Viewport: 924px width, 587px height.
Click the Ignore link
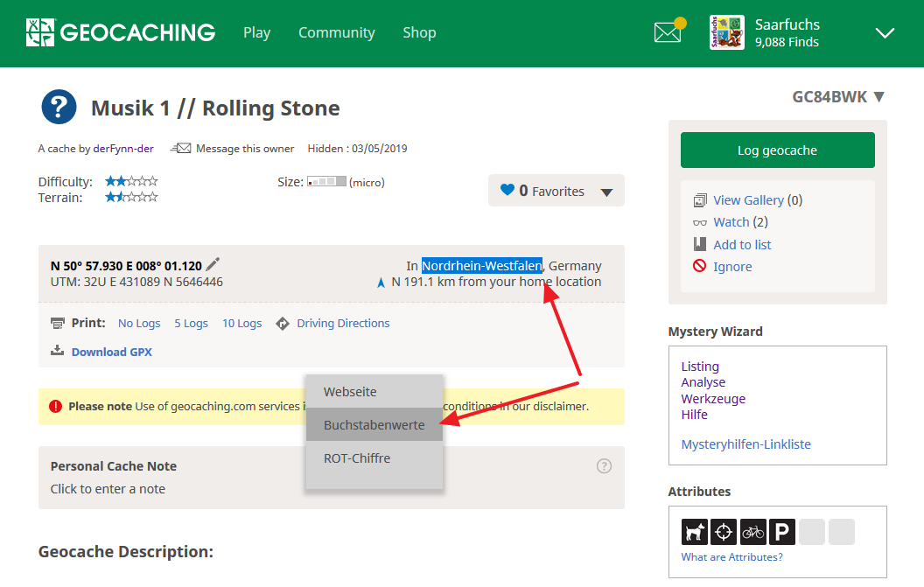732,267
